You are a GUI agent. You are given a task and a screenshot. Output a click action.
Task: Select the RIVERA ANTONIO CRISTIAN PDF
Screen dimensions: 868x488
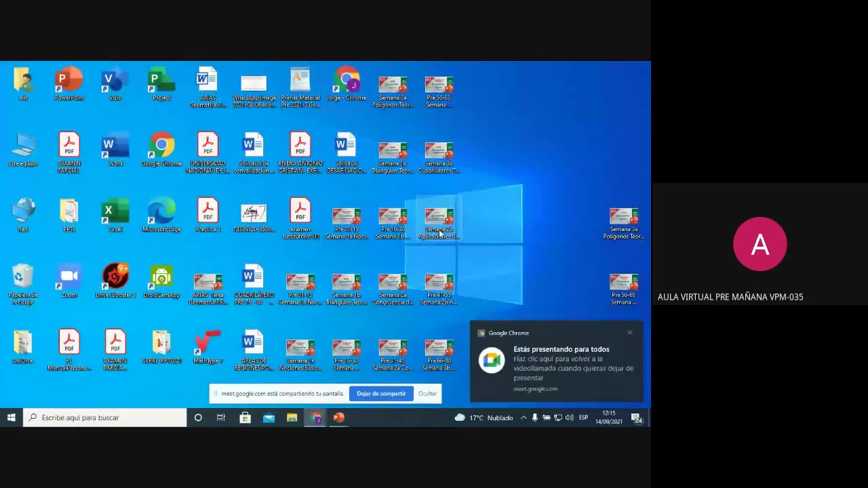click(x=300, y=152)
